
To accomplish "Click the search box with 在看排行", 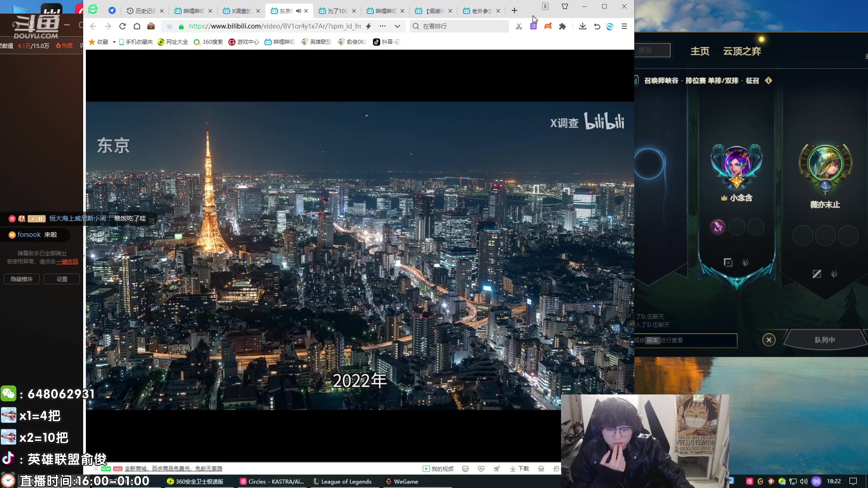I will point(459,26).
